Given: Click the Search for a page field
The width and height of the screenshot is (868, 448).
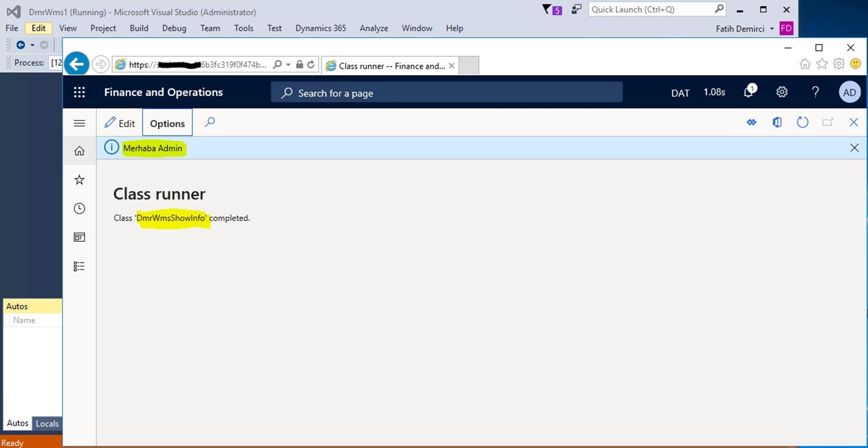Looking at the screenshot, I should tap(446, 93).
